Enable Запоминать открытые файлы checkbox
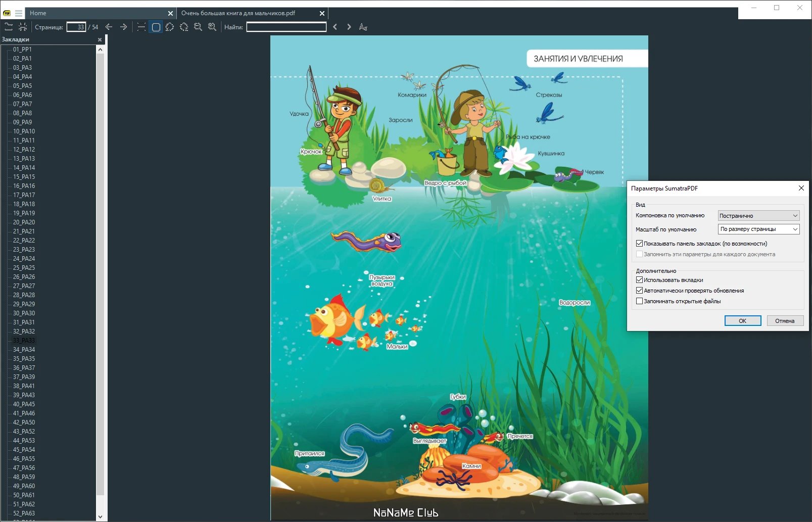The image size is (812, 522). coord(639,301)
